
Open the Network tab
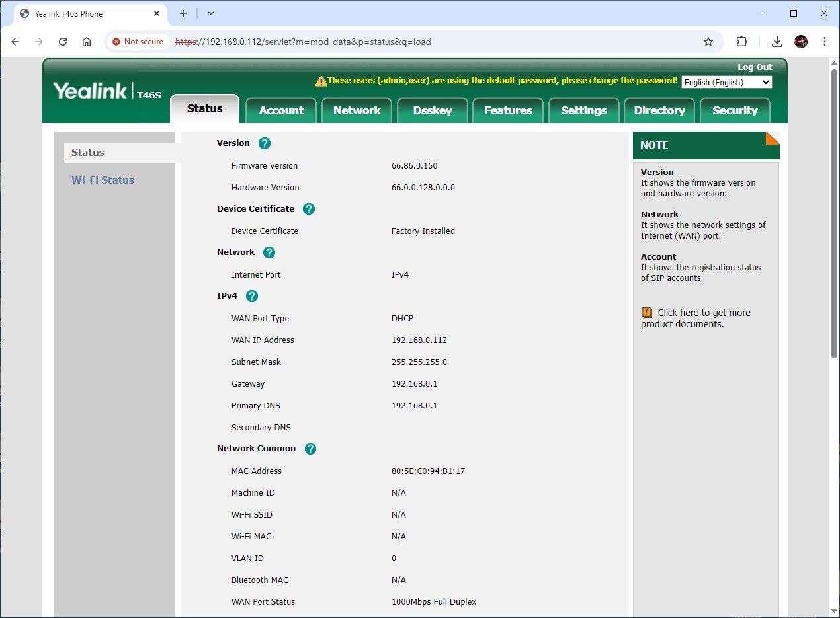pos(357,110)
